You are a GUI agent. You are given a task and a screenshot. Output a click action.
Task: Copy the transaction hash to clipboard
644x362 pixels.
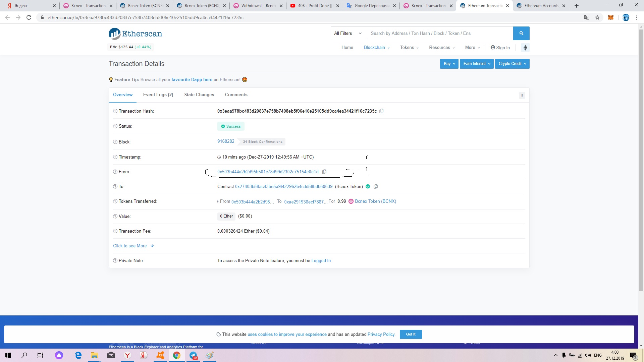(381, 111)
